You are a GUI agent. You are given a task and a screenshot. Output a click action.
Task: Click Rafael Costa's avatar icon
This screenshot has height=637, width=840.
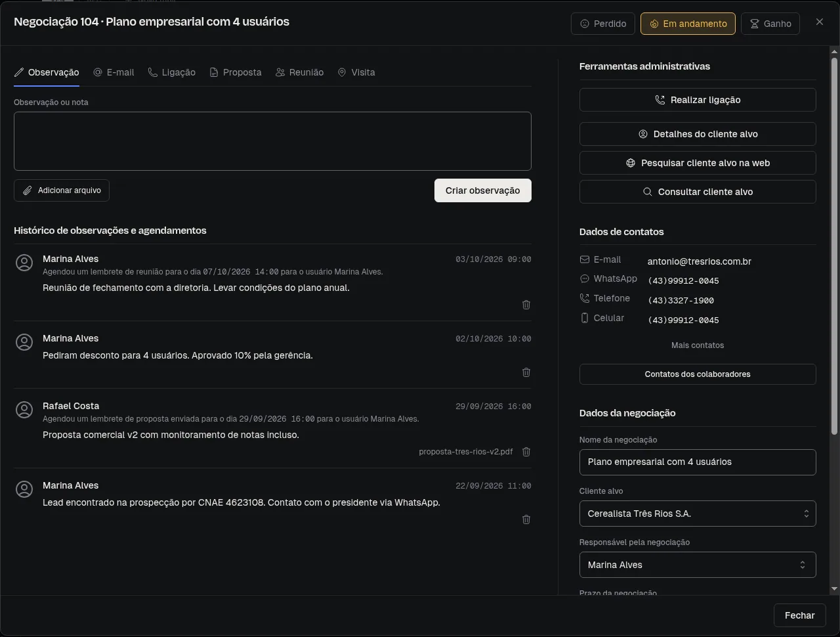click(x=24, y=410)
